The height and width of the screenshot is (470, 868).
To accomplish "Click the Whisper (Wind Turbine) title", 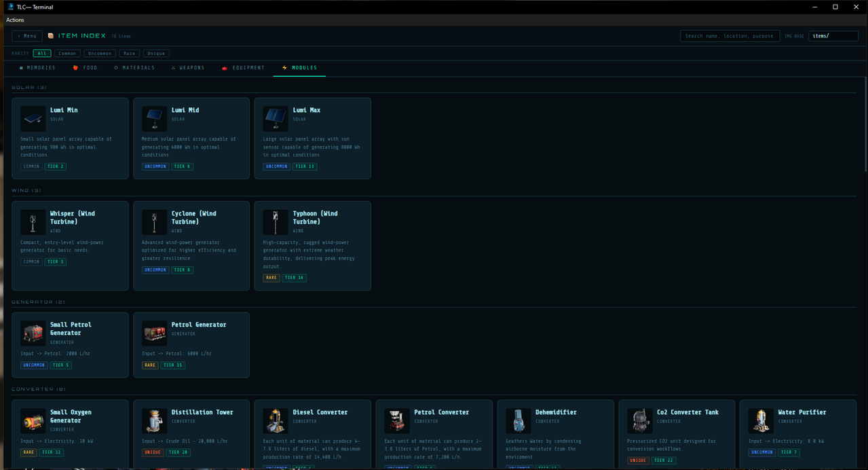I will click(x=73, y=217).
